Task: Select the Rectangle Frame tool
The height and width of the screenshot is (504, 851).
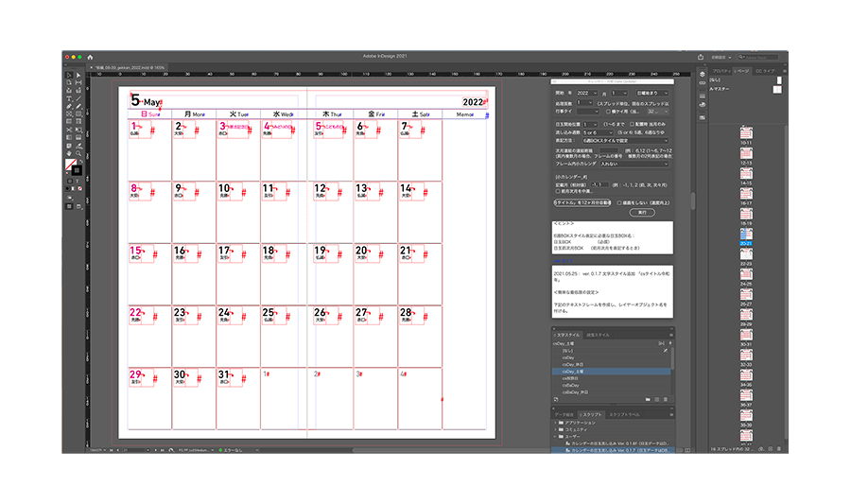Action: coord(69,113)
